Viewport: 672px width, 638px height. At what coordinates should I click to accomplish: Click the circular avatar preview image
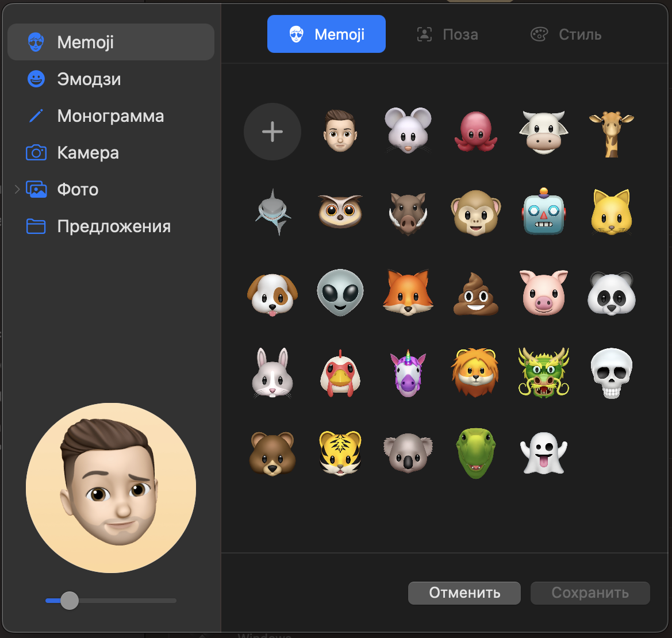(111, 487)
